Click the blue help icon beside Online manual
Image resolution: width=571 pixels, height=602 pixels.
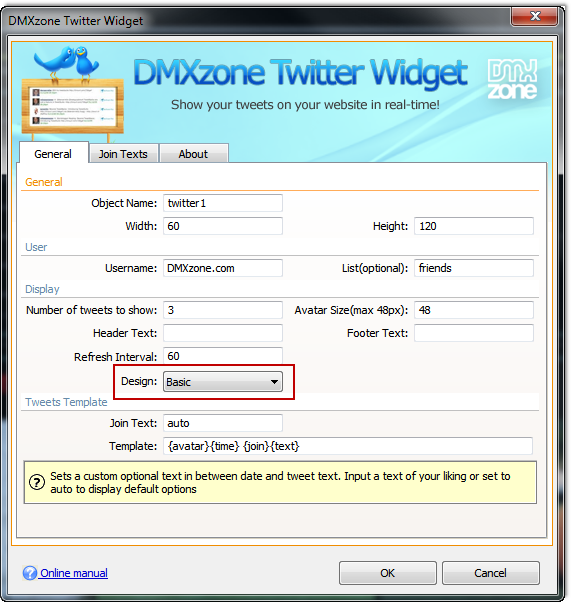30,573
